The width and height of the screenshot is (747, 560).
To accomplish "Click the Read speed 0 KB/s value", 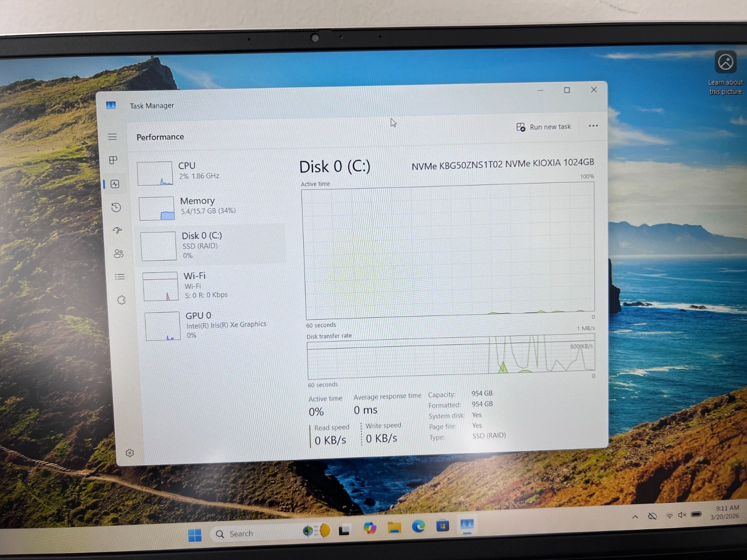I will [330, 440].
